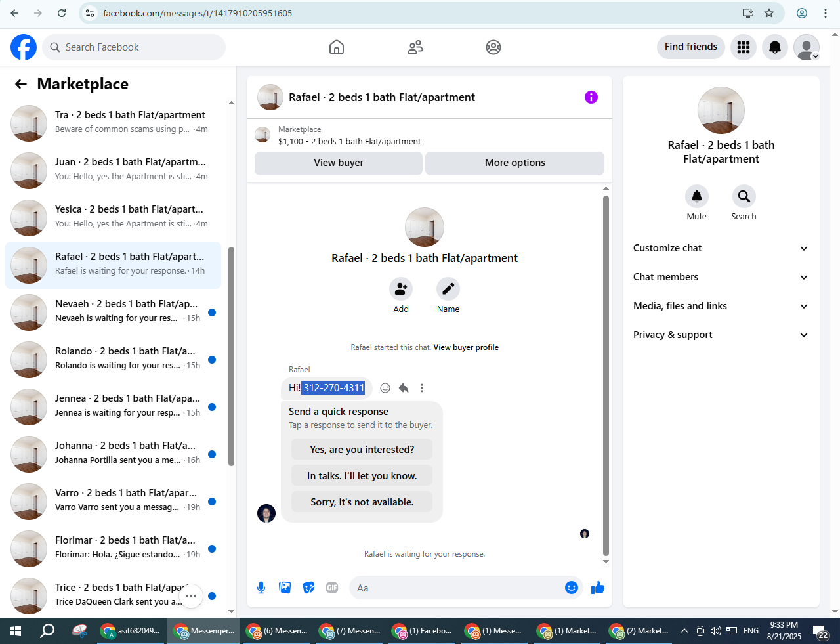This screenshot has height=644, width=840.
Task: Expand Privacy & support section
Action: tap(721, 335)
